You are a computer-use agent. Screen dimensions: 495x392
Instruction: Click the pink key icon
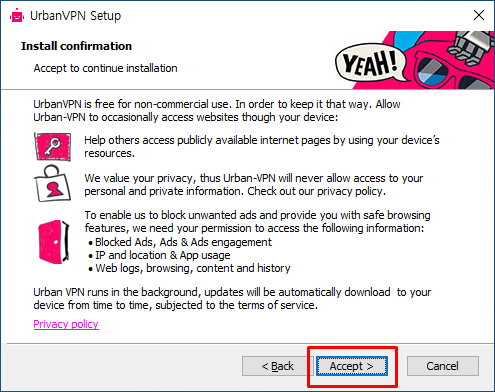[53, 146]
